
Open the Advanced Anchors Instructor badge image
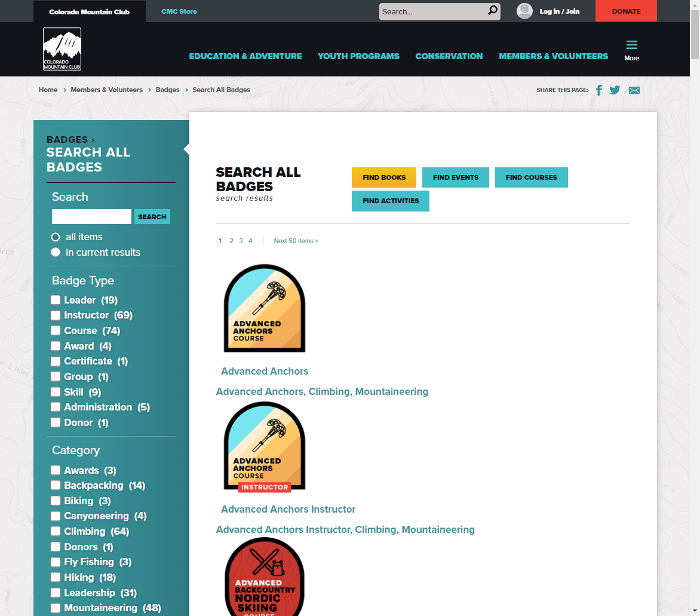click(x=264, y=447)
